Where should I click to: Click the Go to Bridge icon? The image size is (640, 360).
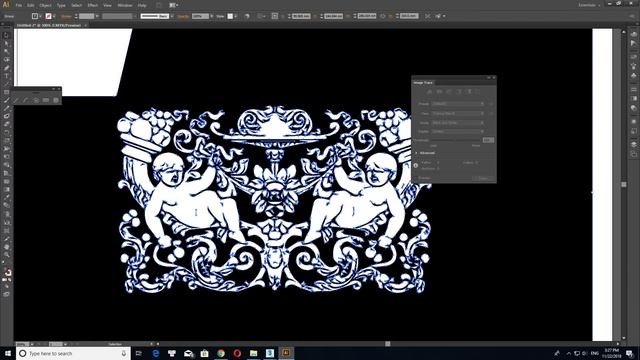[159, 5]
